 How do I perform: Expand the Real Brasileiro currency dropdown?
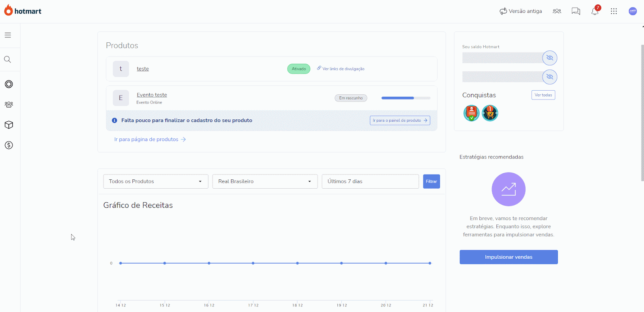tap(265, 181)
